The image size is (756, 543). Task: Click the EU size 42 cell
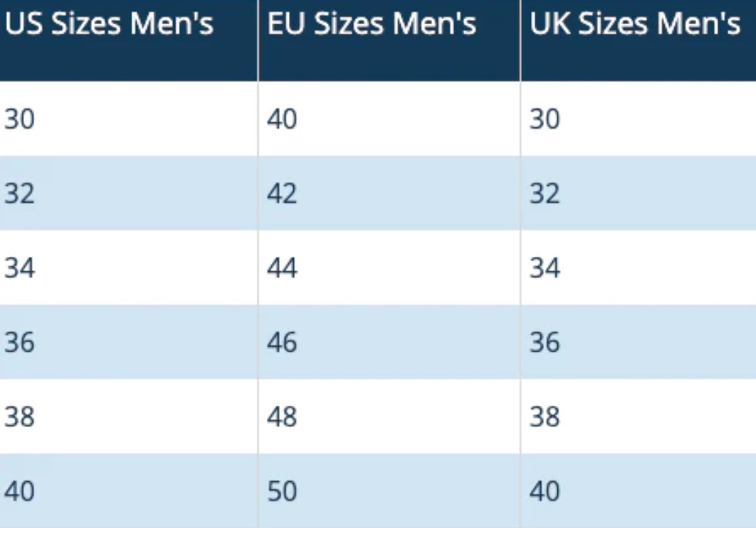tap(282, 194)
